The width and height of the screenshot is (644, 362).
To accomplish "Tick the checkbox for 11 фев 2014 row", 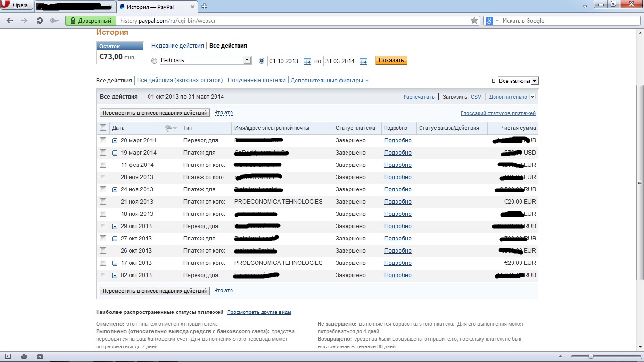I will (x=103, y=165).
